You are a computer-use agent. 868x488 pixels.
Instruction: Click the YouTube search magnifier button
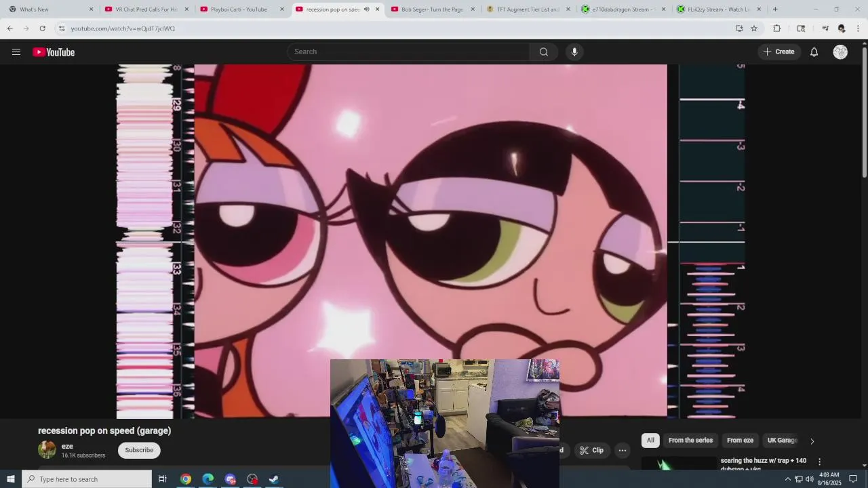(544, 52)
